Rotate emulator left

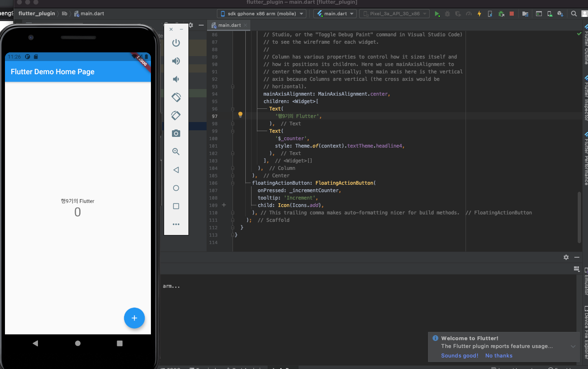click(x=176, y=97)
